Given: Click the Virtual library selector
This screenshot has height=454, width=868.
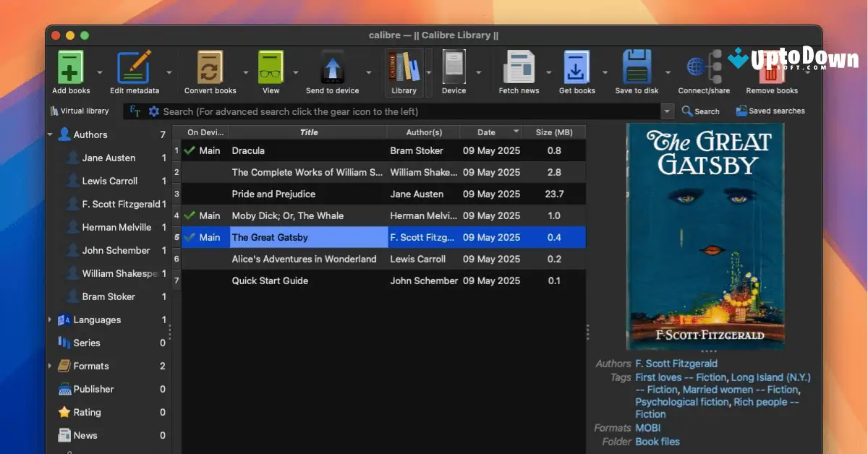Looking at the screenshot, I should 80,111.
